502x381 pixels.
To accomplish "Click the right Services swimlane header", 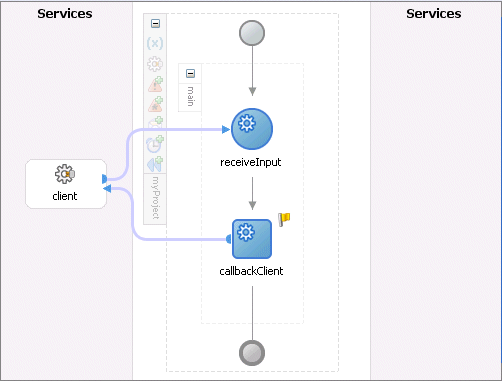I will 434,14.
